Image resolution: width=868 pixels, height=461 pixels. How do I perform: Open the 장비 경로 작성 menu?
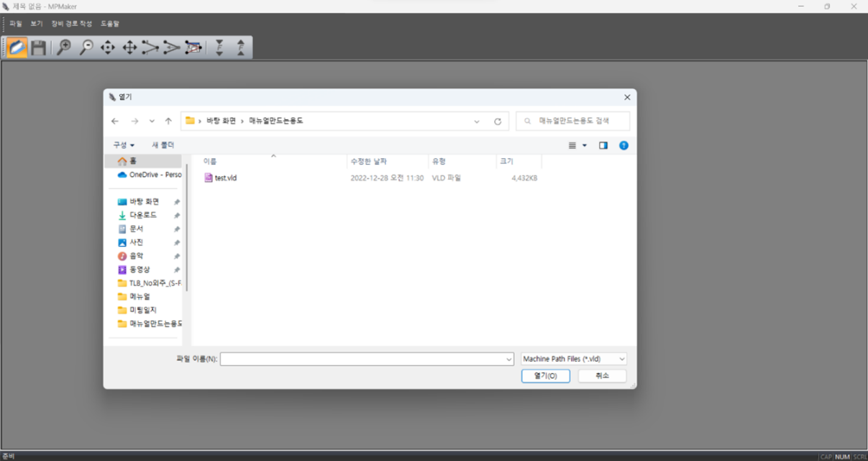click(71, 24)
